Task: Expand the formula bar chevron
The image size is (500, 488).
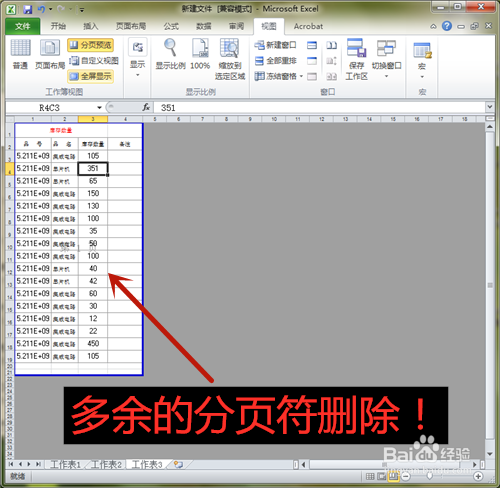Action: tap(489, 107)
